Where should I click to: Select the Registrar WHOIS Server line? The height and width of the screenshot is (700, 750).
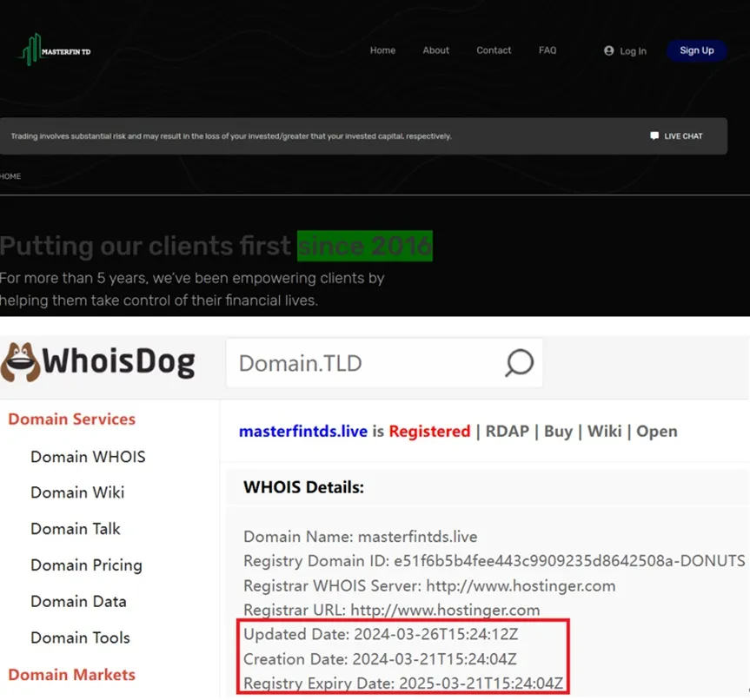429,585
